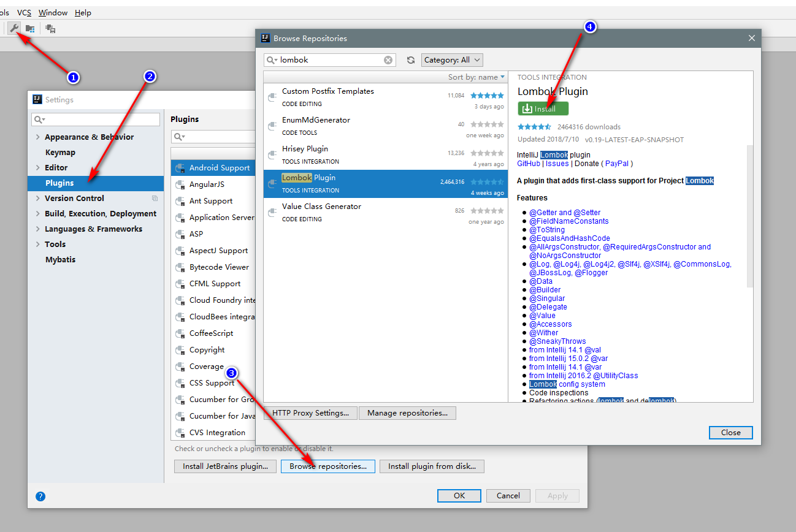The width and height of the screenshot is (796, 532).
Task: Click the EnumMdGenerator plugin icon
Action: tap(273, 126)
